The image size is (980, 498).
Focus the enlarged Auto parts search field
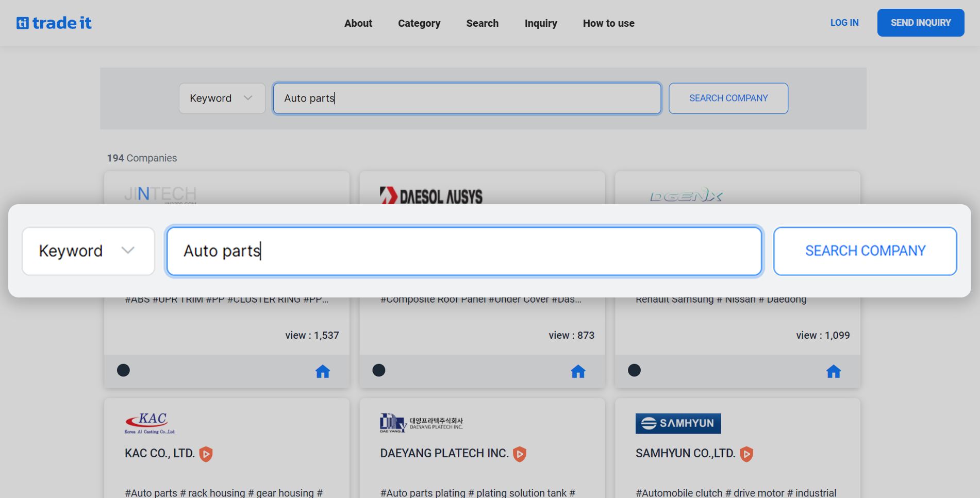(464, 251)
